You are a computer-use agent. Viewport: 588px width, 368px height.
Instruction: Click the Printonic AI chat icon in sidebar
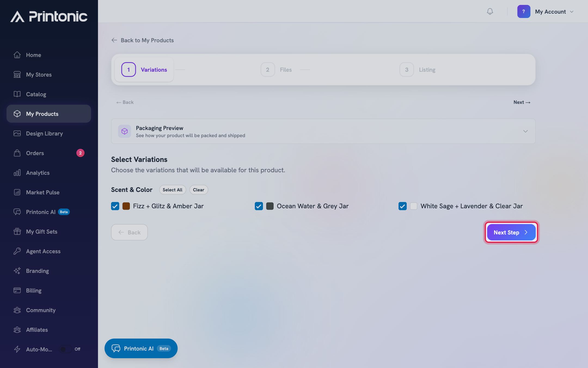tap(17, 212)
